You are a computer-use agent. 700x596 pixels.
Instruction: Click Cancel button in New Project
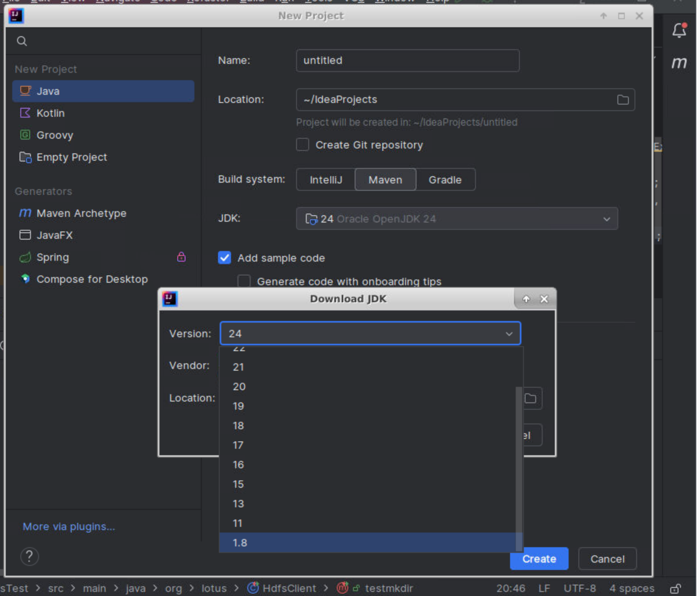point(607,559)
